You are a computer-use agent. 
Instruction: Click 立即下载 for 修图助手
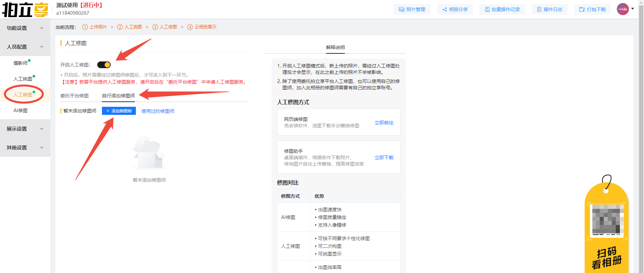click(x=384, y=157)
